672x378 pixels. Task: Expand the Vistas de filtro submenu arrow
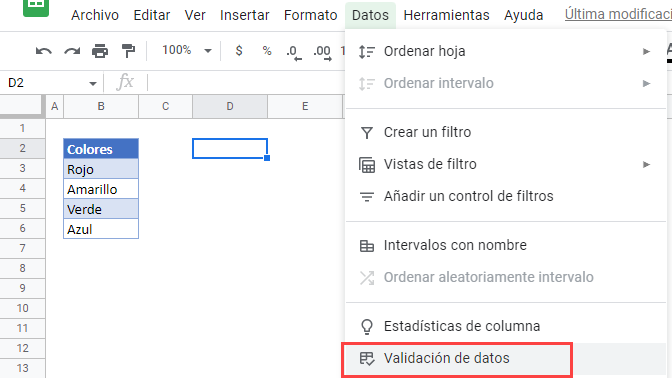coord(646,165)
